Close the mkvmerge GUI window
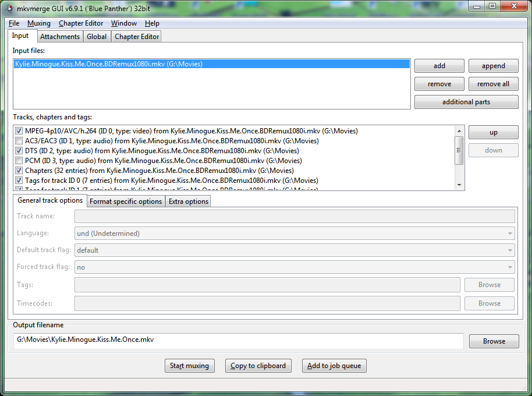This screenshot has height=396, width=532. tap(514, 6)
